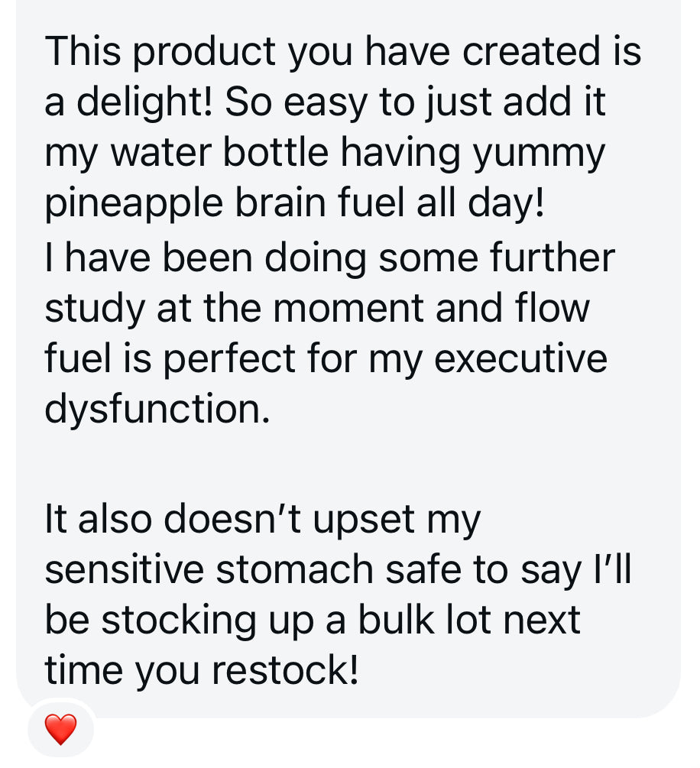
Task: Click the word "dysfunction." in the message
Action: 157,410
